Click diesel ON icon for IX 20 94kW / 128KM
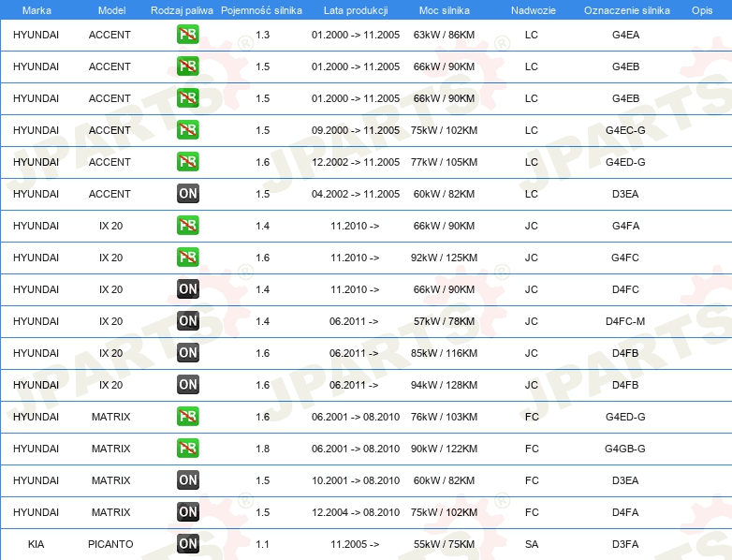This screenshot has width=732, height=560. pos(187,384)
